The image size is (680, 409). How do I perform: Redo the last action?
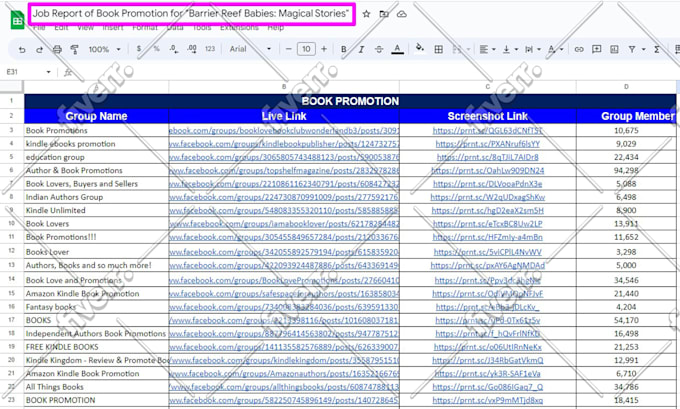coord(39,49)
